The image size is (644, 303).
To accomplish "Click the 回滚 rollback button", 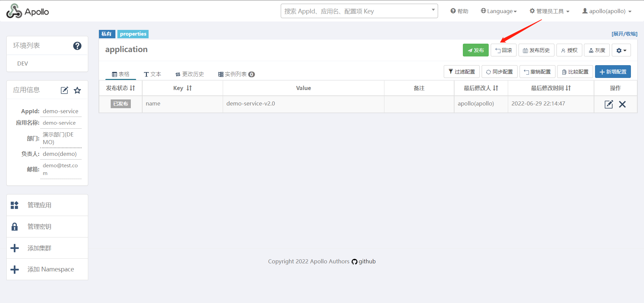I will [x=503, y=50].
